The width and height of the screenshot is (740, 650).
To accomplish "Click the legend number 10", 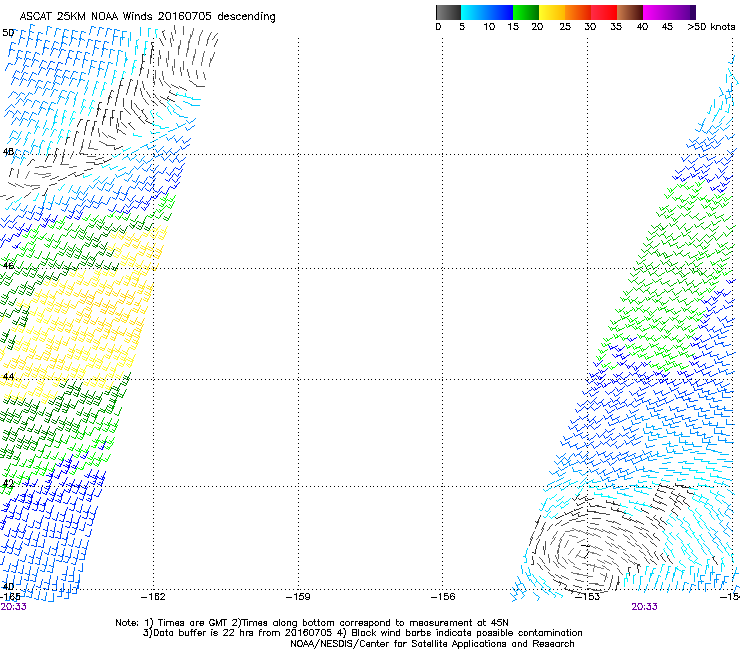I will click(489, 27).
